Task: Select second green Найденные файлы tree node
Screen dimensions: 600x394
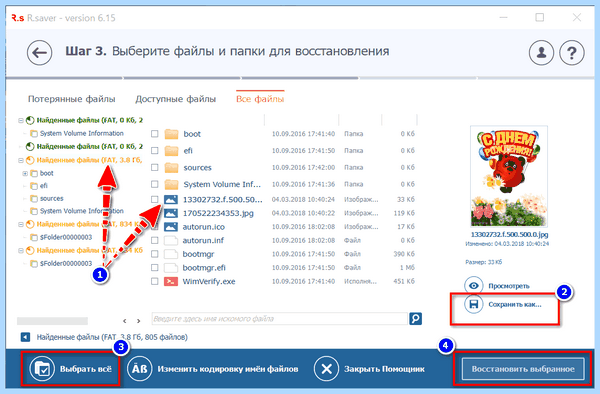Action: coord(90,147)
